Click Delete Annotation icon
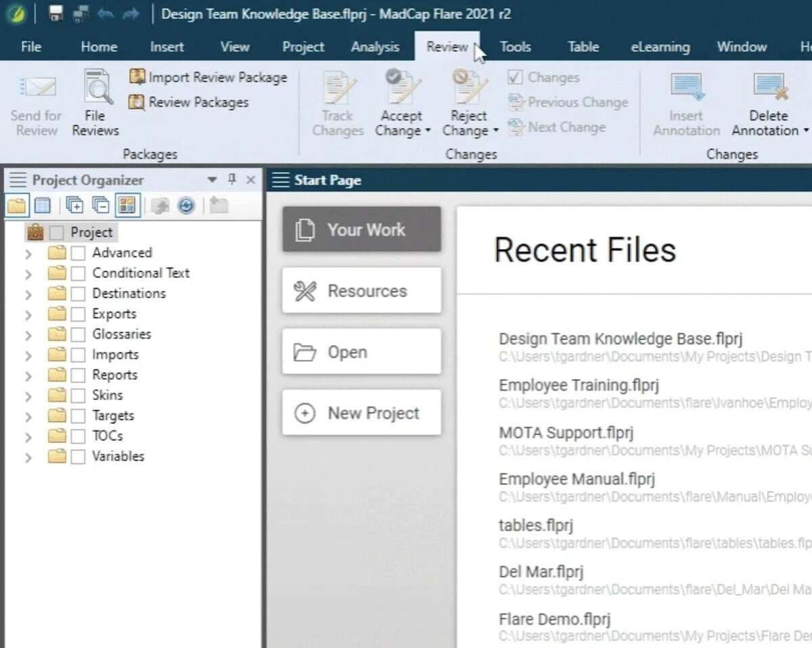This screenshot has width=812, height=648. click(770, 87)
